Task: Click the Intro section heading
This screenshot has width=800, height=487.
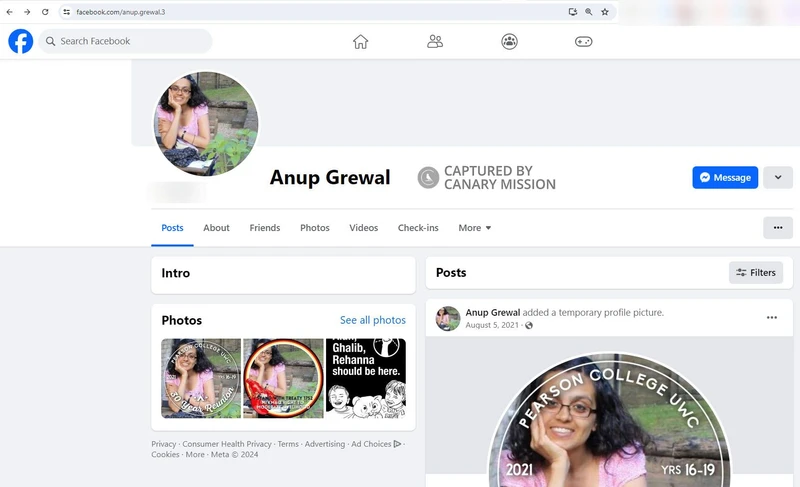Action: click(176, 273)
